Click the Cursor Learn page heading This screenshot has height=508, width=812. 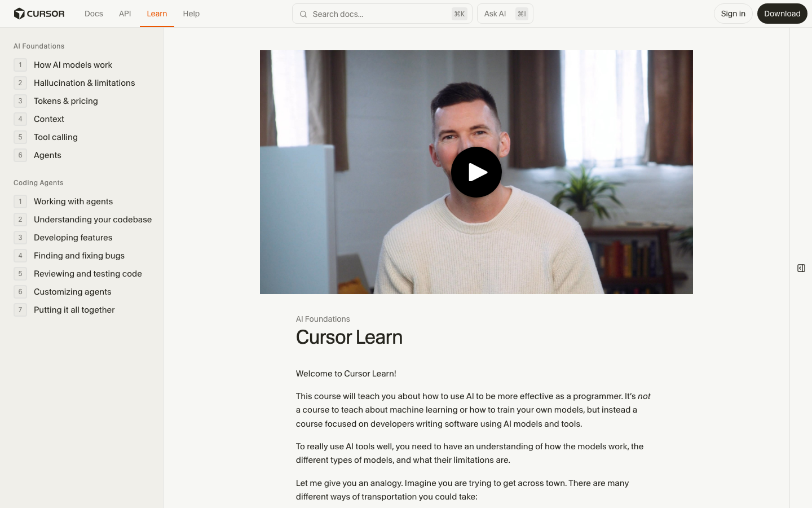click(x=349, y=337)
